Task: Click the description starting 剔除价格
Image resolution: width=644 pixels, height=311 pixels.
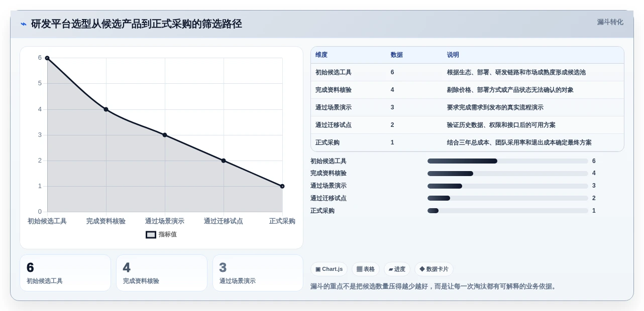Action: click(510, 90)
